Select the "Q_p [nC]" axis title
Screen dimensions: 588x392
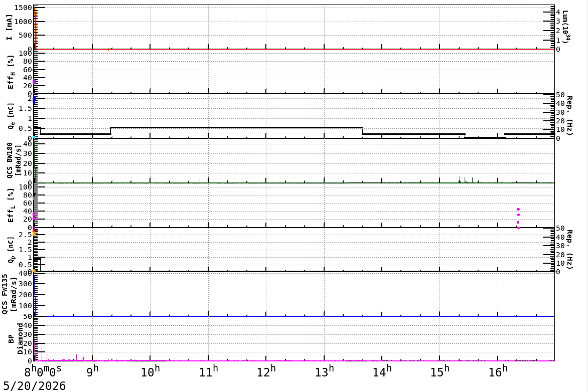[x=11, y=250]
